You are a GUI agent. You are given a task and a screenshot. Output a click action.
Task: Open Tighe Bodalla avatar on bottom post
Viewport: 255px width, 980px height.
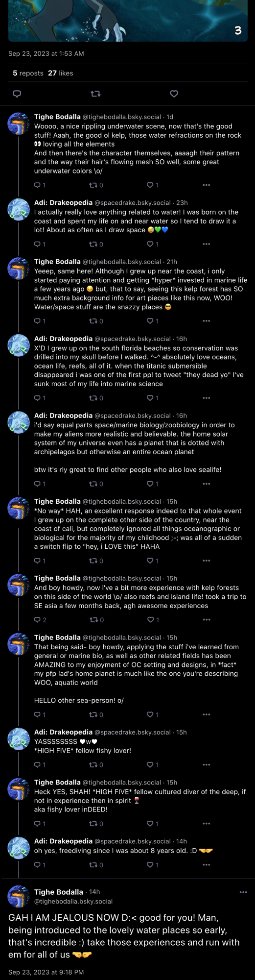19,896
